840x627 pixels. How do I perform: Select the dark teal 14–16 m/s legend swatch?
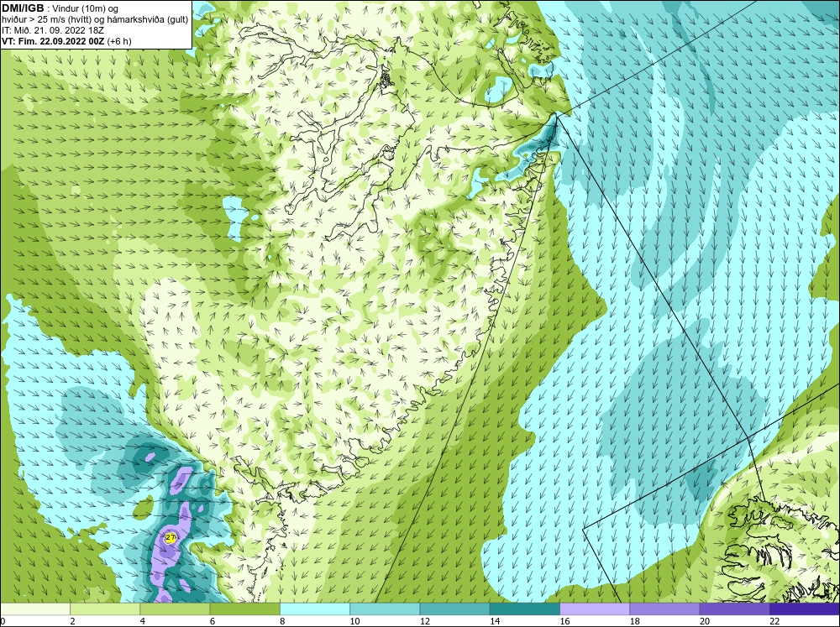pyautogui.click(x=525, y=609)
